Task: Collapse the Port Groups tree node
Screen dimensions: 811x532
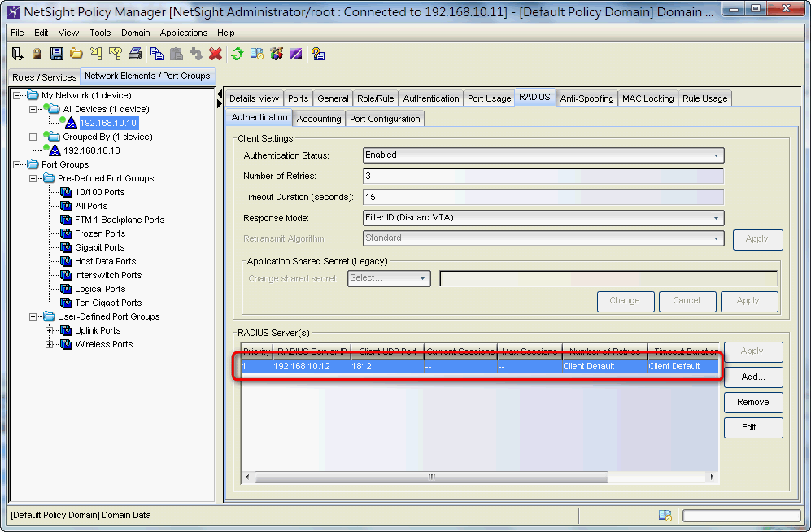Action: click(x=16, y=164)
